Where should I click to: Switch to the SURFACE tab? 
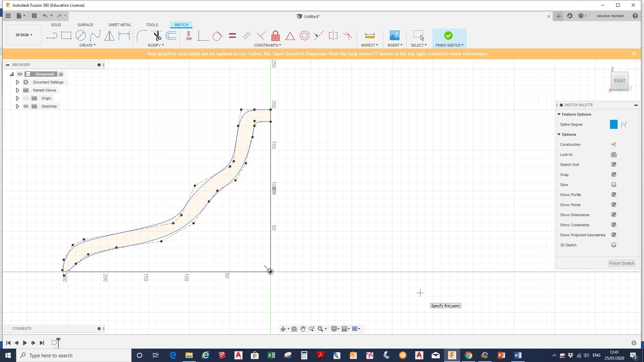[85, 25]
